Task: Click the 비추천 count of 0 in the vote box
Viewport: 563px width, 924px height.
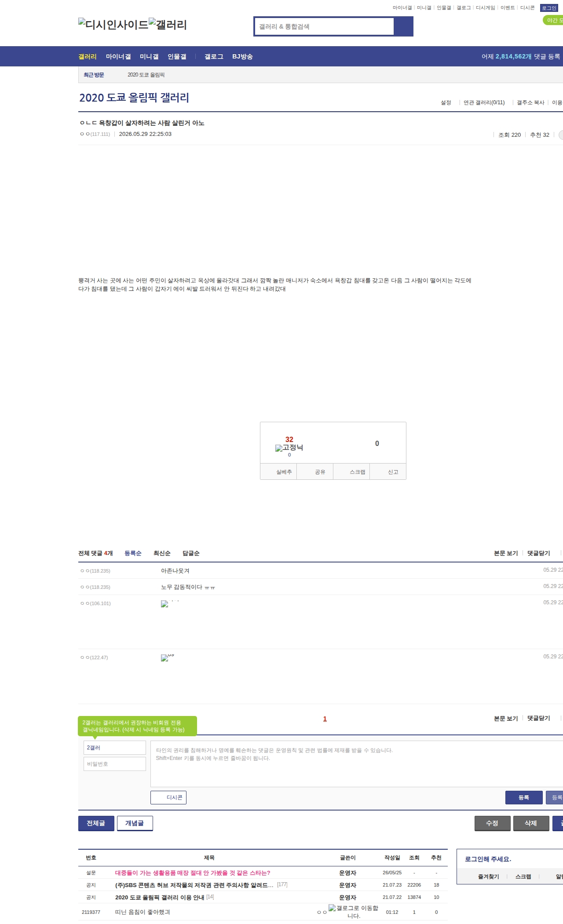Action: tap(377, 443)
